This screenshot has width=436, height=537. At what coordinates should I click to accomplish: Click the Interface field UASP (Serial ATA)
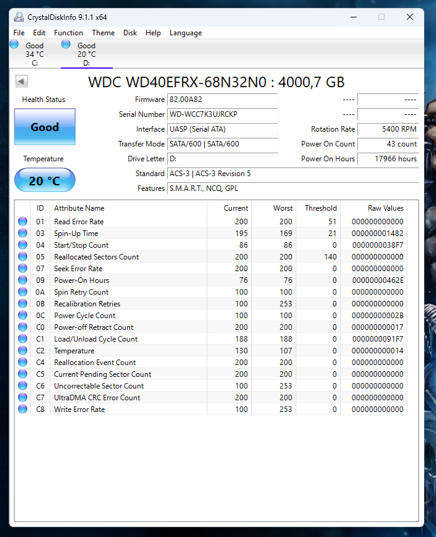pos(222,129)
